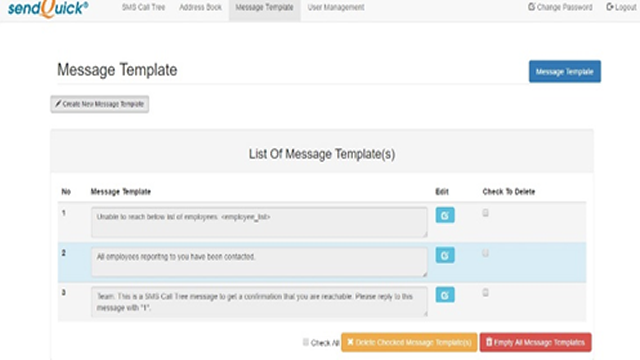Select the Message Template nav tab
The width and height of the screenshot is (640, 360).
[264, 9]
